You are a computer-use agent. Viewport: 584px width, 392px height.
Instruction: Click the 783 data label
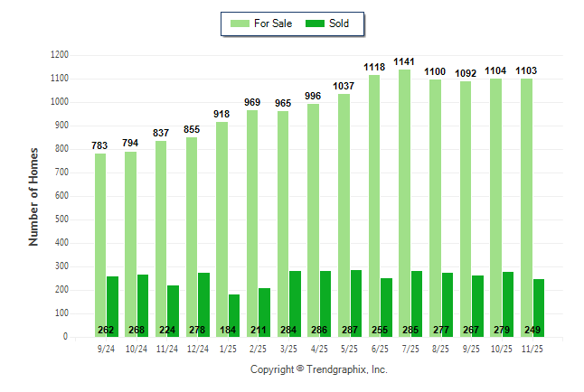point(99,145)
